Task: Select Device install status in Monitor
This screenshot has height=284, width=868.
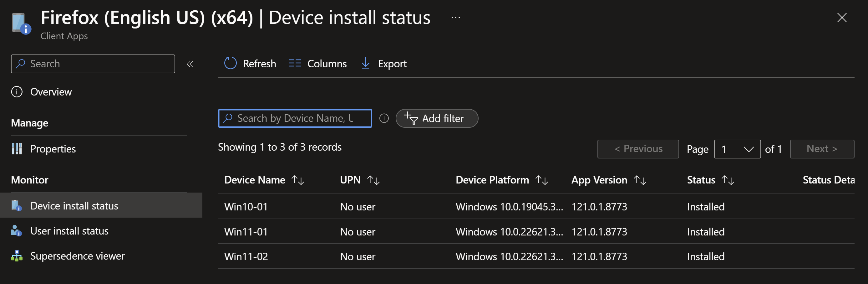Action: pos(101,205)
